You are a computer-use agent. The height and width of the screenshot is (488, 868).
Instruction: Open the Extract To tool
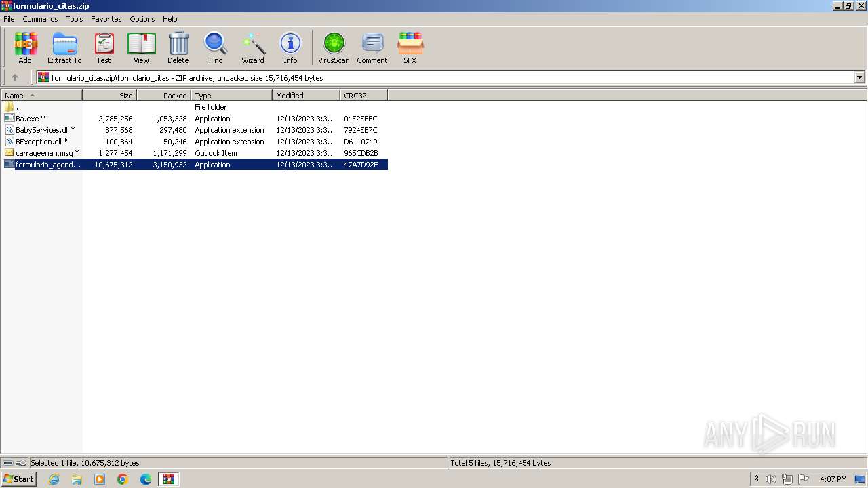click(64, 48)
